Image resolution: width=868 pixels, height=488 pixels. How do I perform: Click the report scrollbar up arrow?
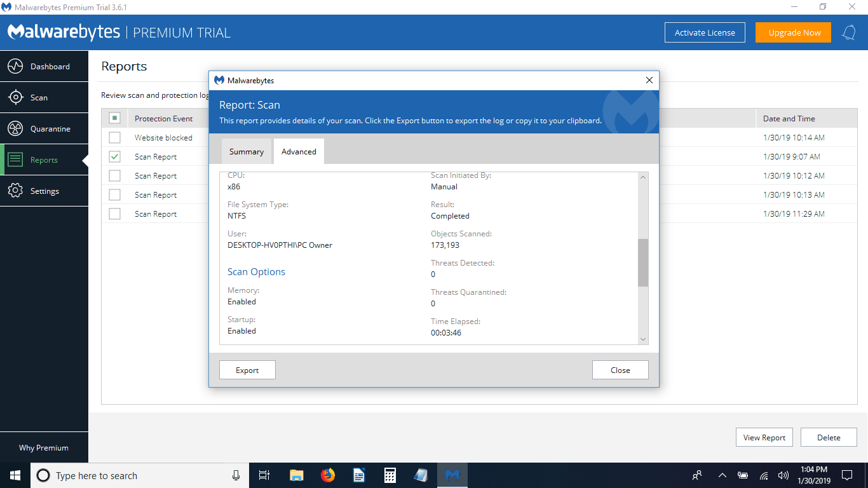(643, 177)
